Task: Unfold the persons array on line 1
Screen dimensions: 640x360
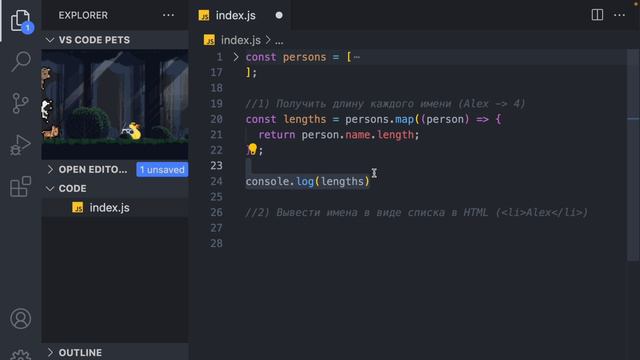Action: tap(236, 57)
